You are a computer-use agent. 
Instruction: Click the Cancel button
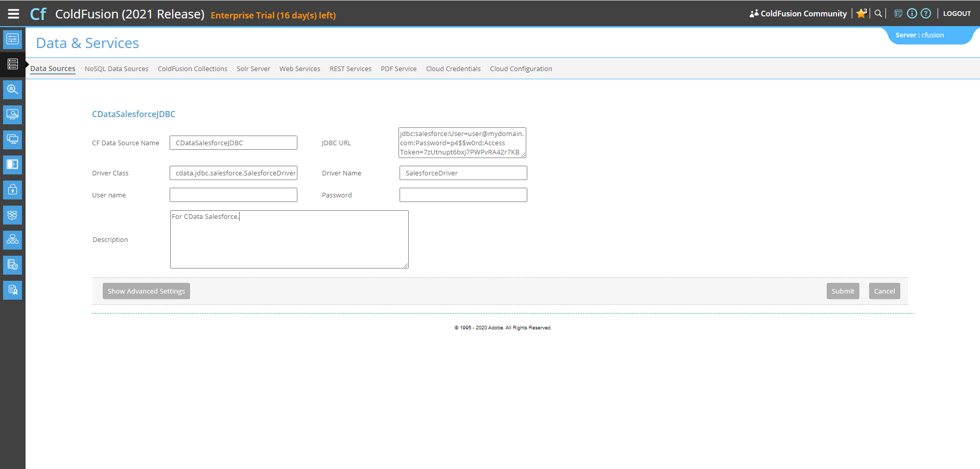[x=884, y=291]
